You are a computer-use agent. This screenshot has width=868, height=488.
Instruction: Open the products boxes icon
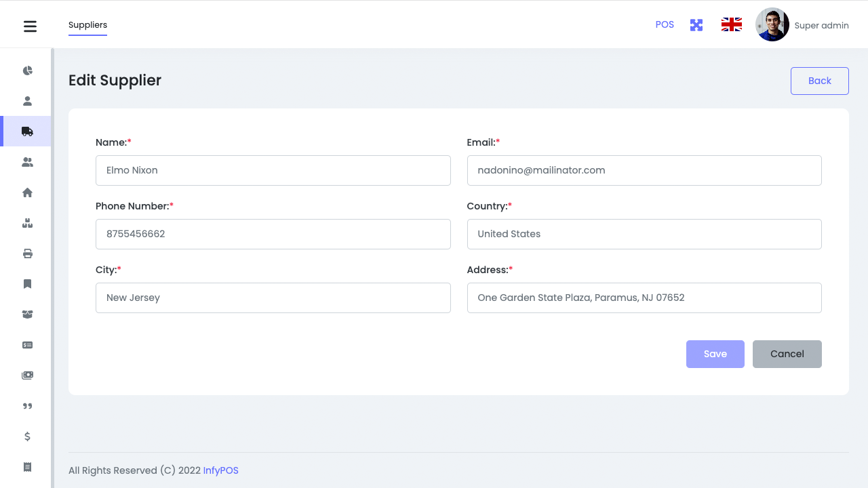pos(28,223)
